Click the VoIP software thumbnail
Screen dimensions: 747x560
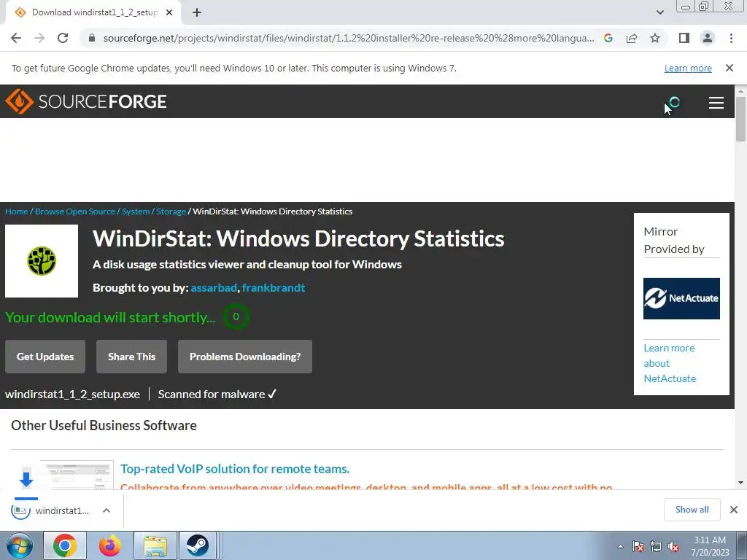click(x=76, y=475)
